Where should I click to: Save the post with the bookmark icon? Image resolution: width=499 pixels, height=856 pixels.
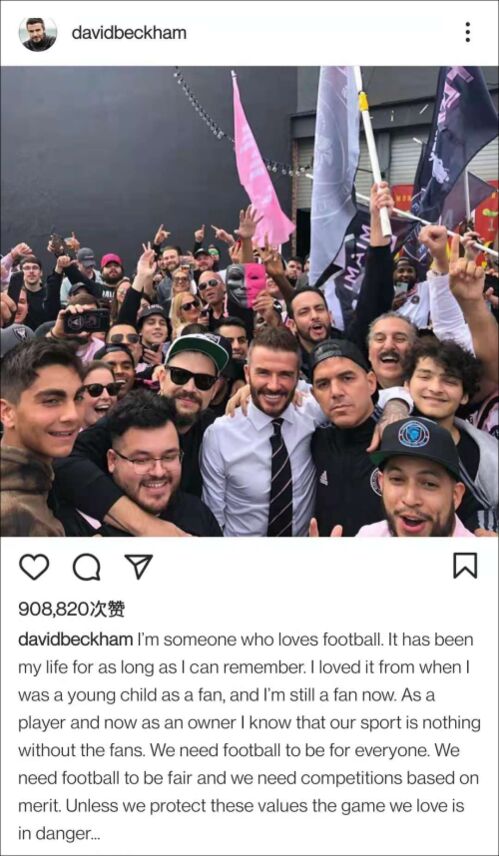pos(465,566)
